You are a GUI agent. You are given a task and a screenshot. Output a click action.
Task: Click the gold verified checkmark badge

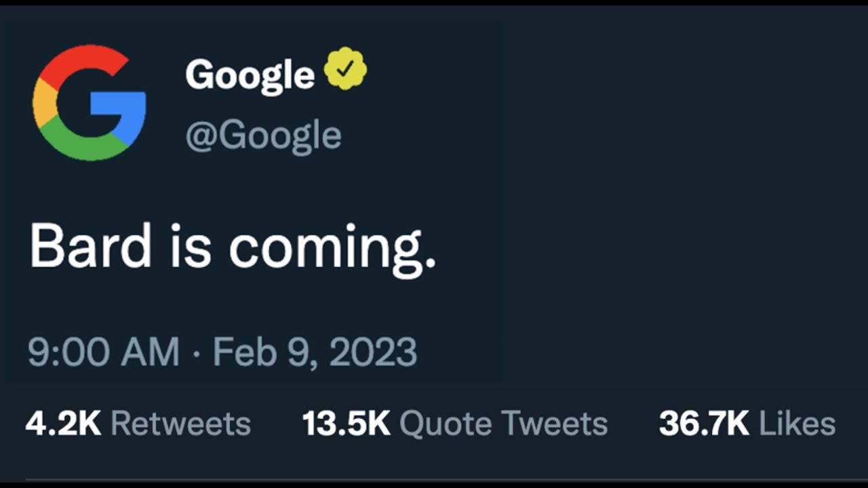(x=345, y=69)
